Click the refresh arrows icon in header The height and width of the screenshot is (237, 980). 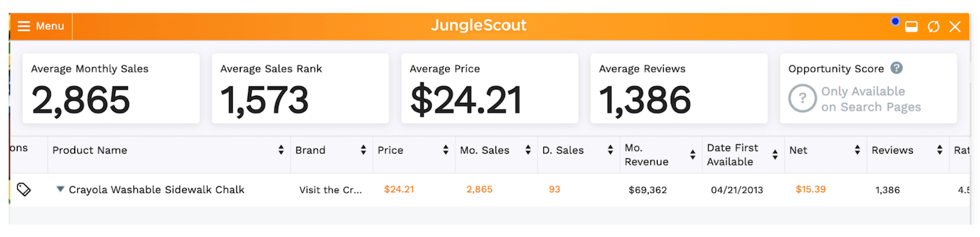(933, 26)
